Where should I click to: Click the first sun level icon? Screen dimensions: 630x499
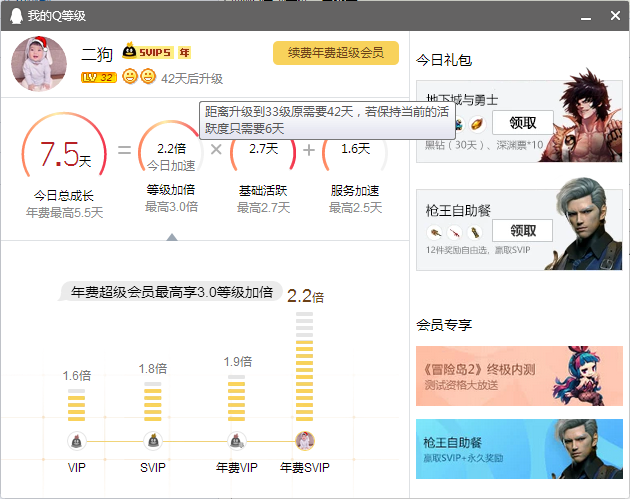(129, 76)
